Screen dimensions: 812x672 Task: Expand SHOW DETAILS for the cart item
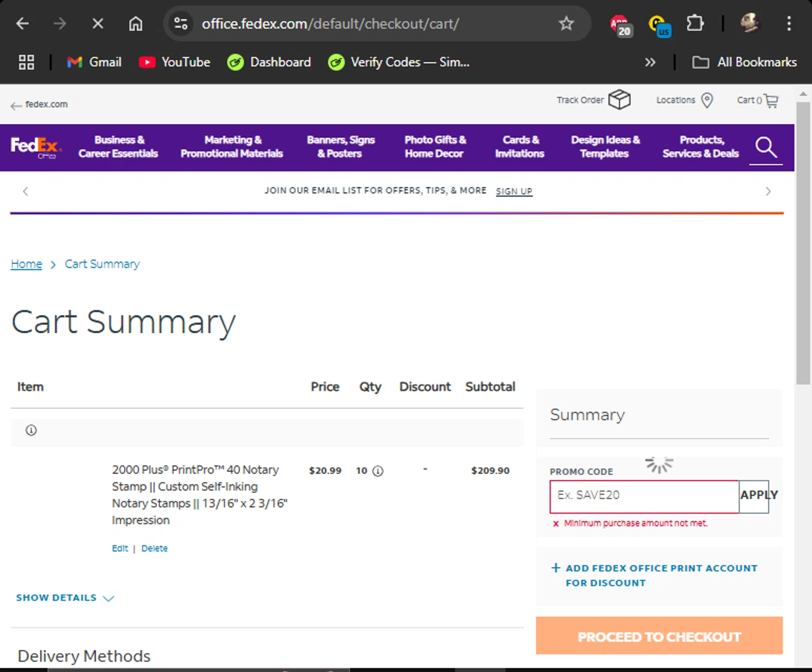tap(65, 598)
